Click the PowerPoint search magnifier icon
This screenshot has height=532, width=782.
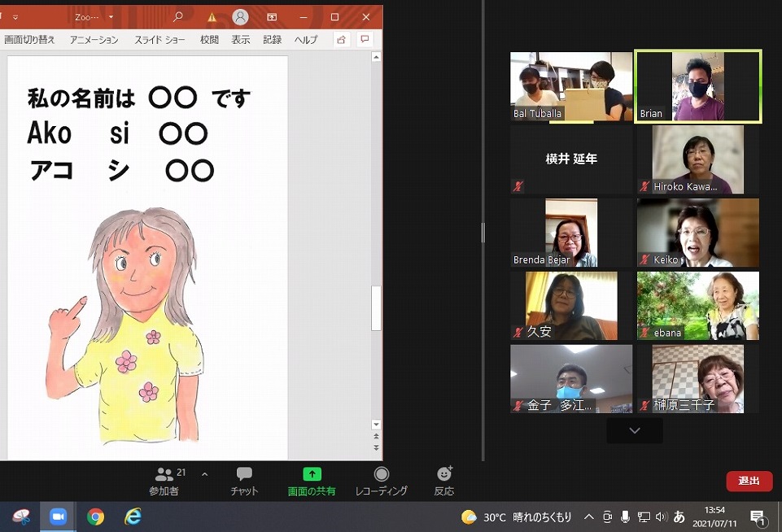[x=178, y=17]
